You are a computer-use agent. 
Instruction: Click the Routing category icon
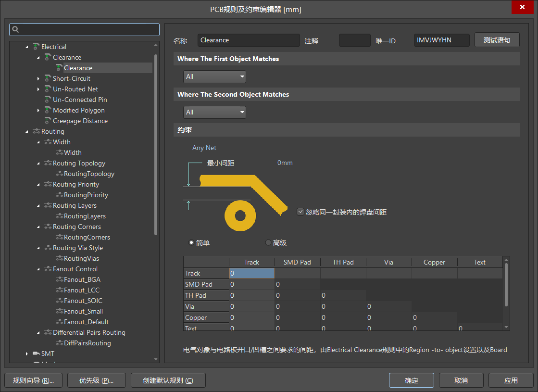pyautogui.click(x=37, y=131)
